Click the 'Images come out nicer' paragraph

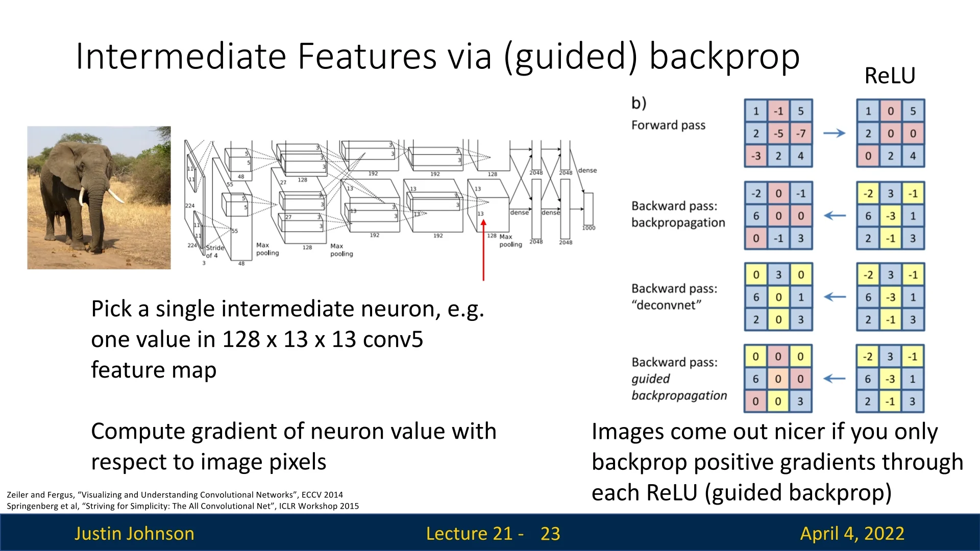(777, 462)
